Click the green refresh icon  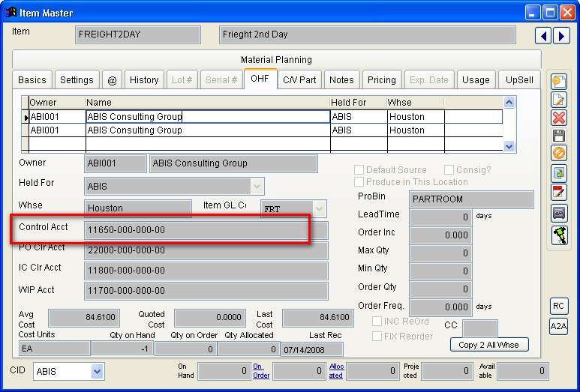[x=558, y=173]
